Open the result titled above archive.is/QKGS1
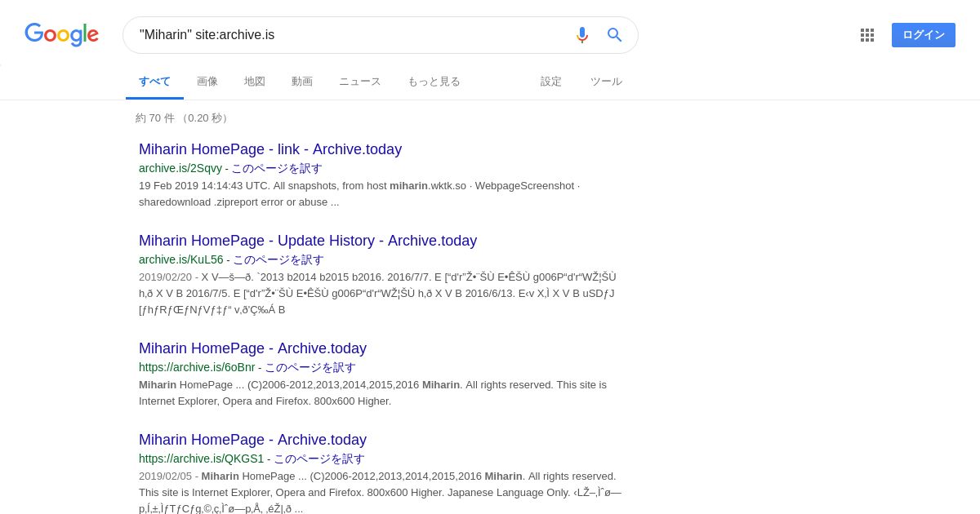Viewport: 980px width, 514px height. pyautogui.click(x=252, y=440)
